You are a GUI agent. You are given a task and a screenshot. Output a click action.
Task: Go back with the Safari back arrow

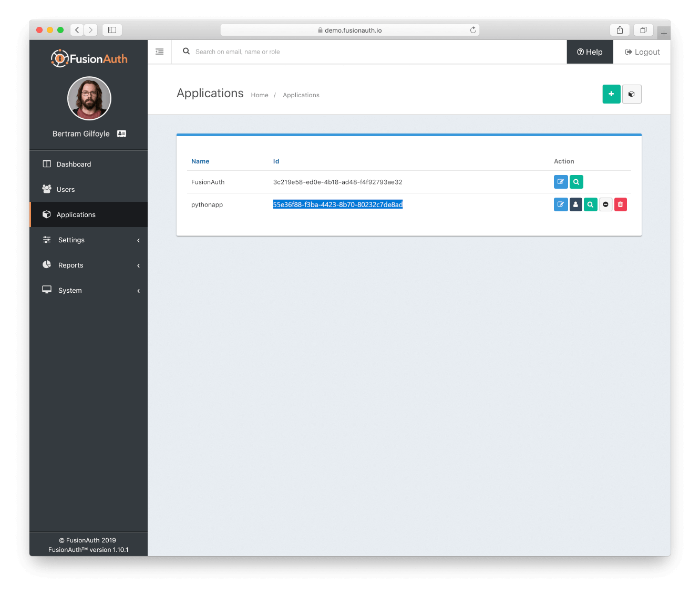point(77,30)
